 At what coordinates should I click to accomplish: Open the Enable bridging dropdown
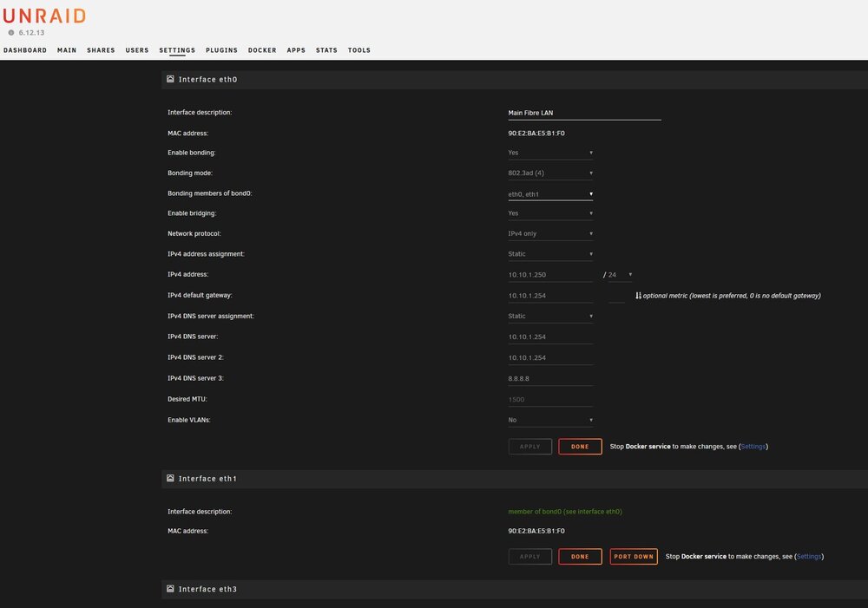550,213
